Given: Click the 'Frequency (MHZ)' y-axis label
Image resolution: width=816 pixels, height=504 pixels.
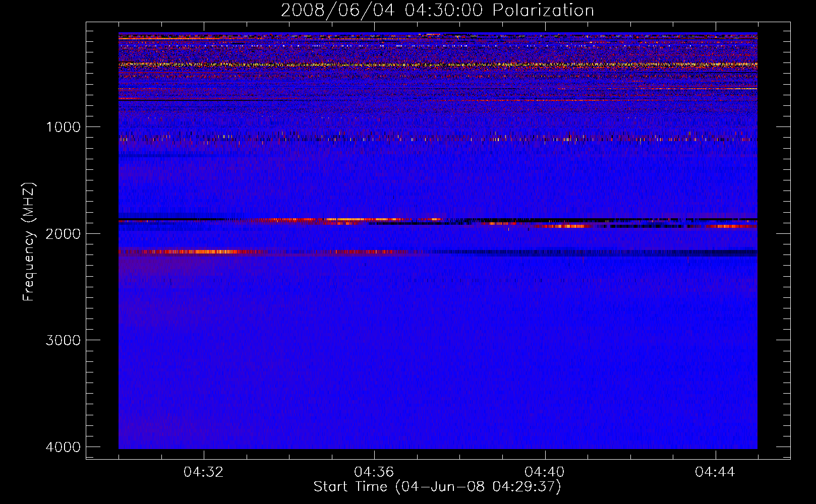Looking at the screenshot, I should point(29,242).
